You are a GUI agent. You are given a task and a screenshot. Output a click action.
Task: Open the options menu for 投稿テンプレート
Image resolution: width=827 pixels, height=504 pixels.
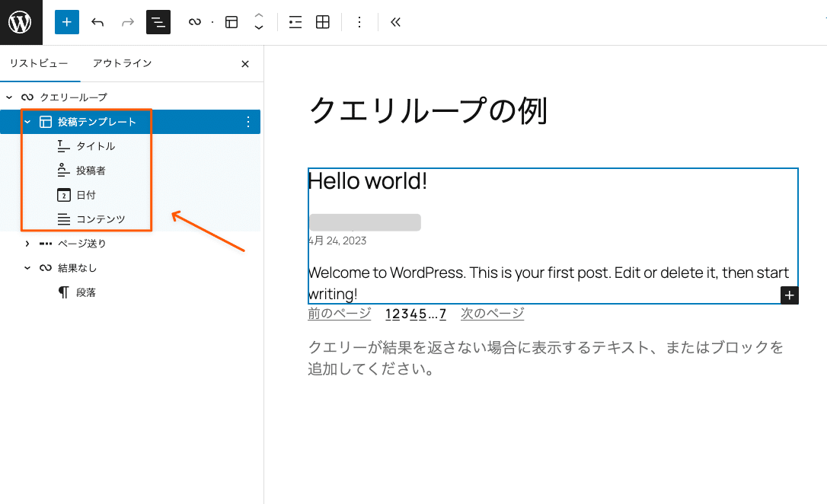click(247, 121)
